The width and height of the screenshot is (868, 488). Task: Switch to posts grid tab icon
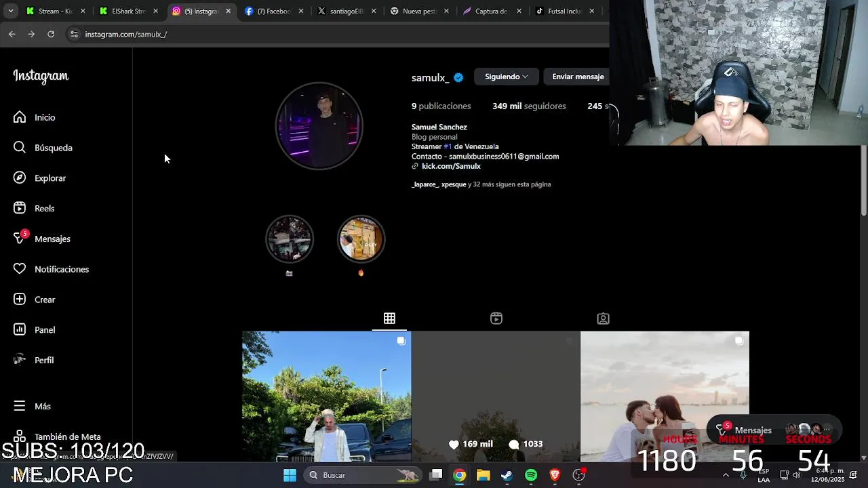point(389,319)
